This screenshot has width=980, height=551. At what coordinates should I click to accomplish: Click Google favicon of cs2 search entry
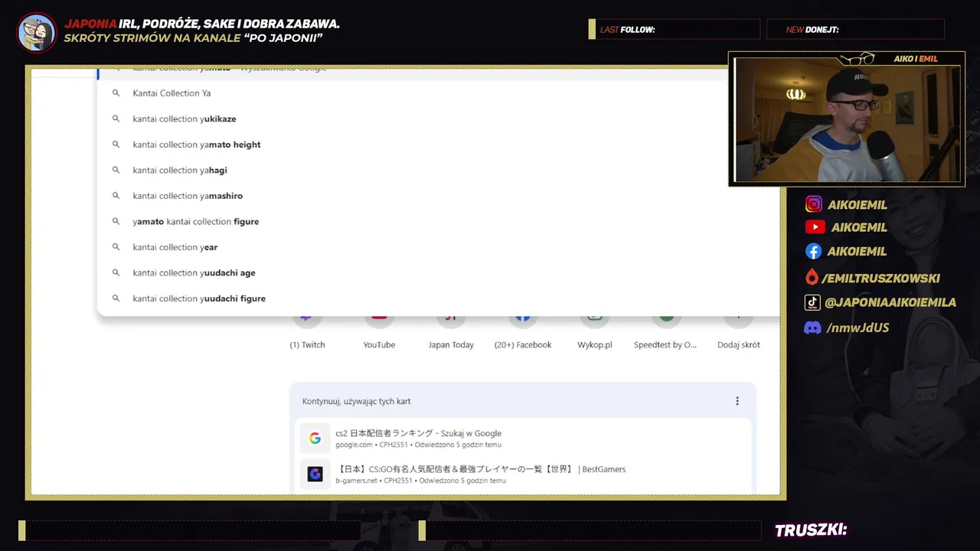pyautogui.click(x=315, y=439)
